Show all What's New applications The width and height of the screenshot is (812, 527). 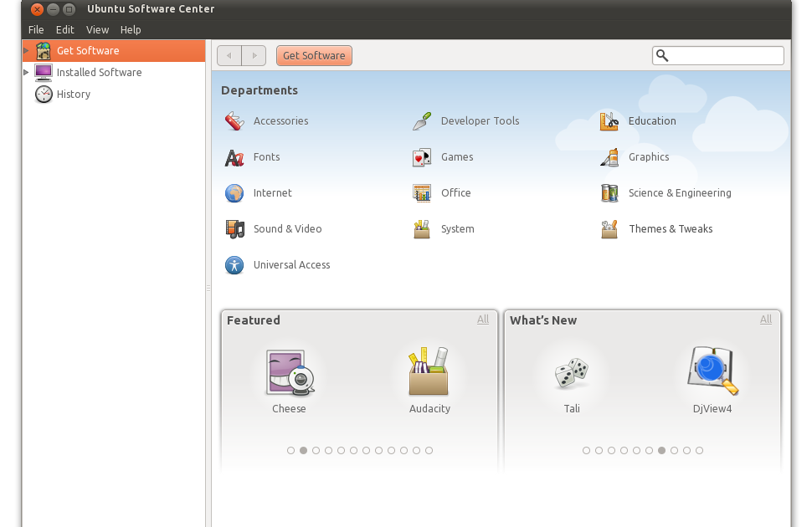click(765, 320)
